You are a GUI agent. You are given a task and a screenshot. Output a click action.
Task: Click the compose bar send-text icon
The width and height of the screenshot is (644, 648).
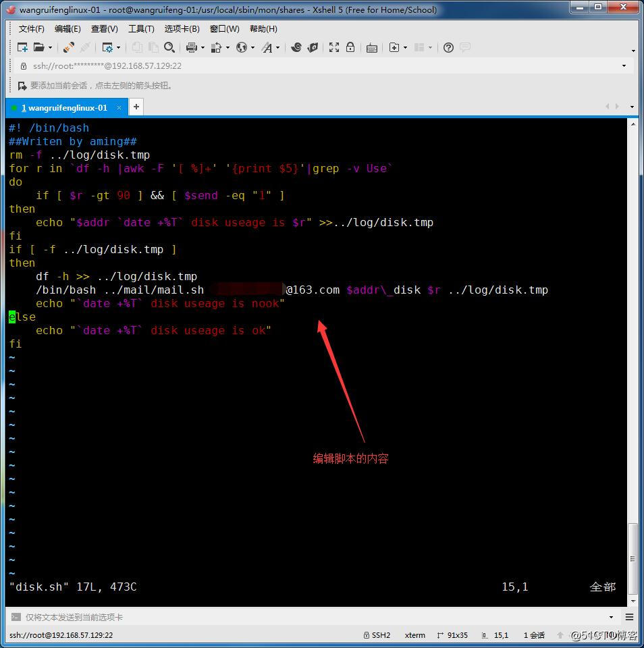point(16,617)
